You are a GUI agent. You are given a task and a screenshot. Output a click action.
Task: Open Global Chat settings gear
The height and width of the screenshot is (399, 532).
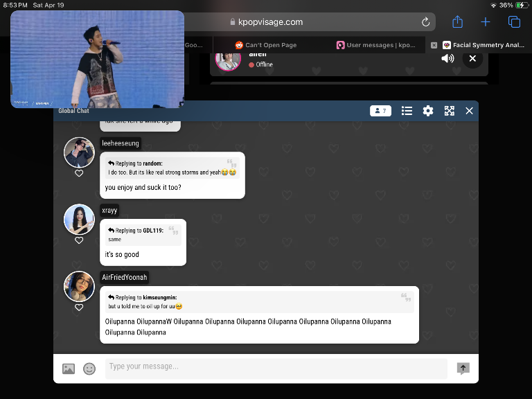pyautogui.click(x=428, y=111)
